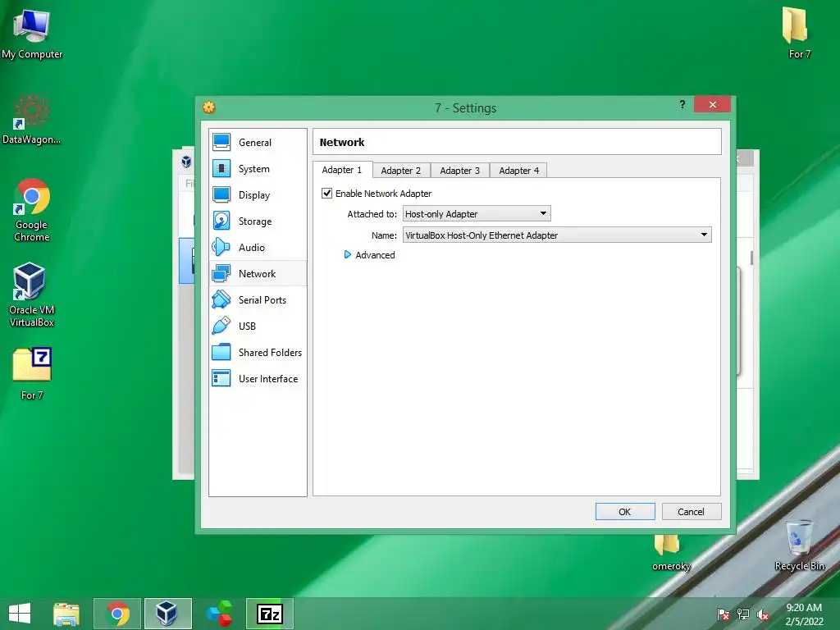Click the muted volume tray icon

tap(763, 614)
